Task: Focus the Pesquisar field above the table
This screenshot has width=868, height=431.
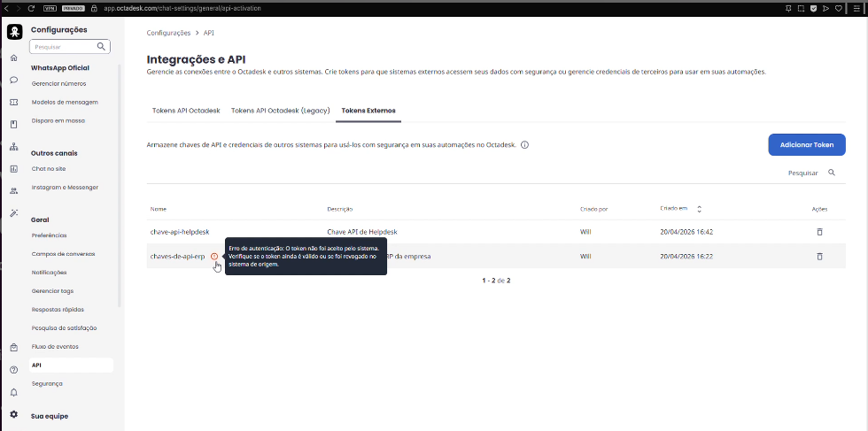Action: click(802, 173)
